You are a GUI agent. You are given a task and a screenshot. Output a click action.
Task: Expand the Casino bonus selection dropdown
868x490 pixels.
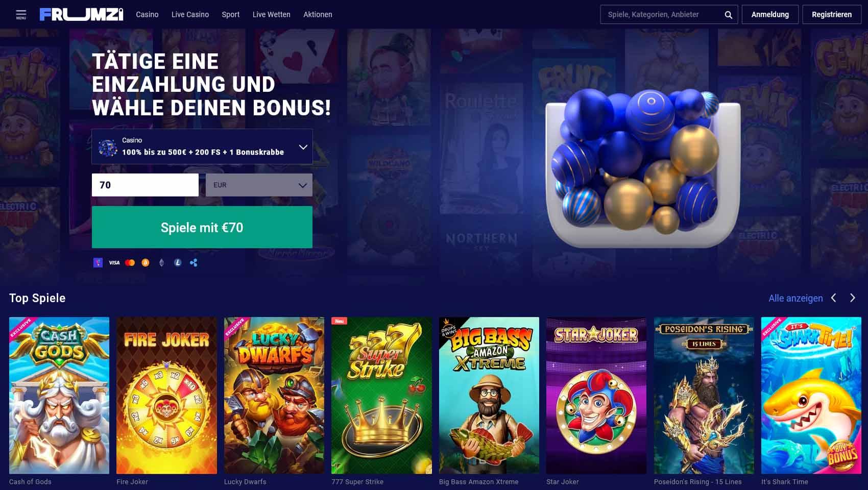click(x=202, y=146)
